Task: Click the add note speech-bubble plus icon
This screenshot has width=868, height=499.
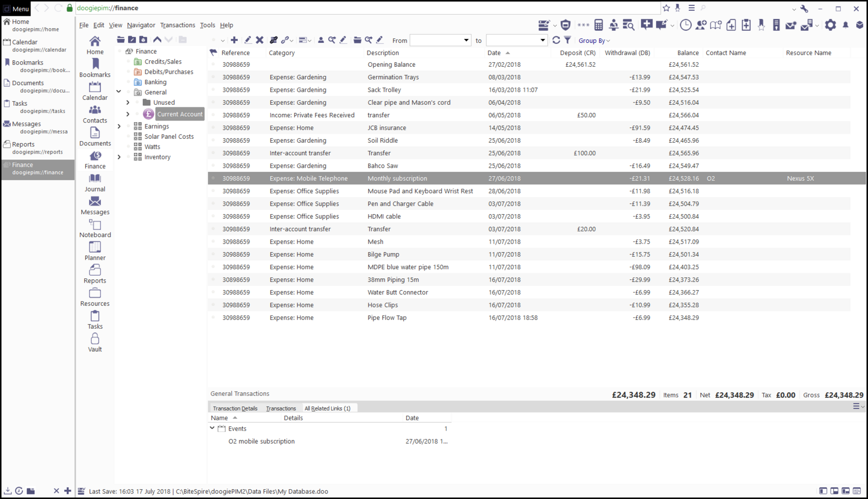Action: pos(647,24)
